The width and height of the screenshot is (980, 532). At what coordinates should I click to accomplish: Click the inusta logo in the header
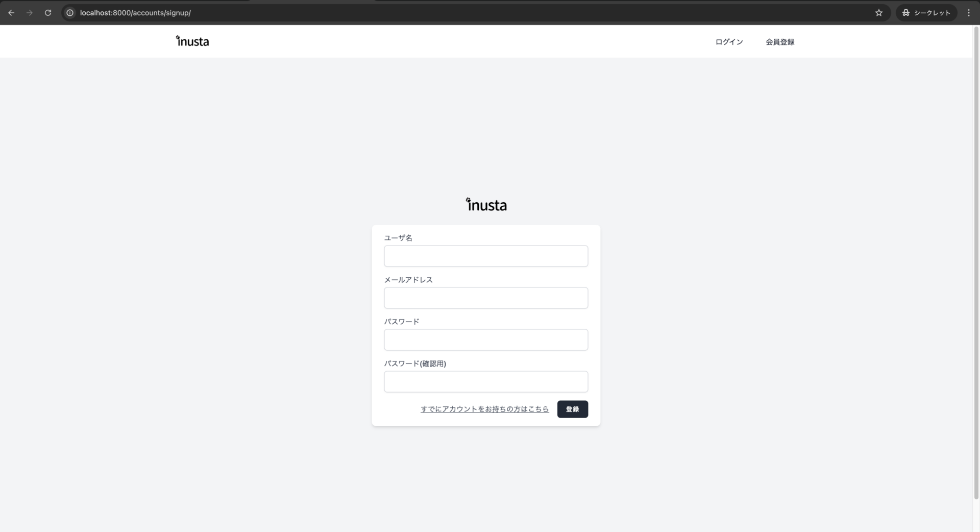pyautogui.click(x=192, y=41)
